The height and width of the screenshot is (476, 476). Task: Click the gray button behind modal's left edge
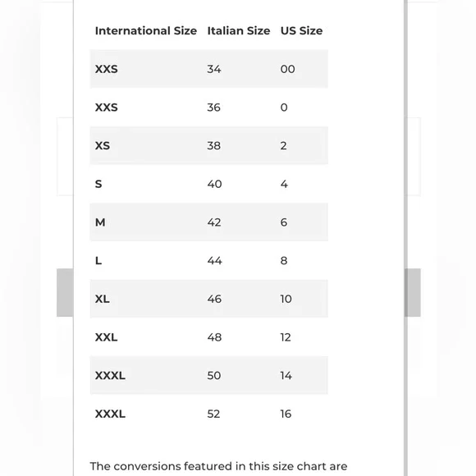click(x=65, y=293)
